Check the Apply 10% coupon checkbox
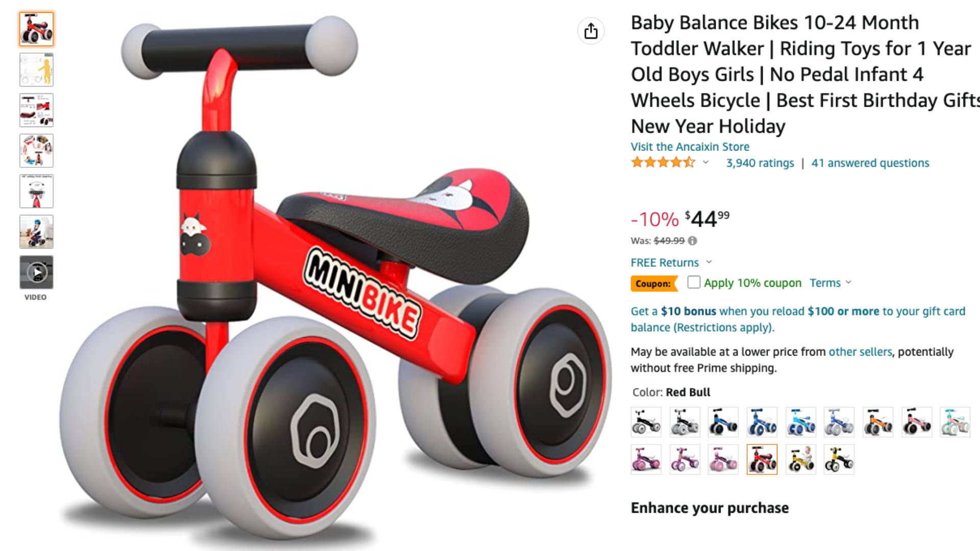This screenshot has width=980, height=551. pyautogui.click(x=694, y=282)
